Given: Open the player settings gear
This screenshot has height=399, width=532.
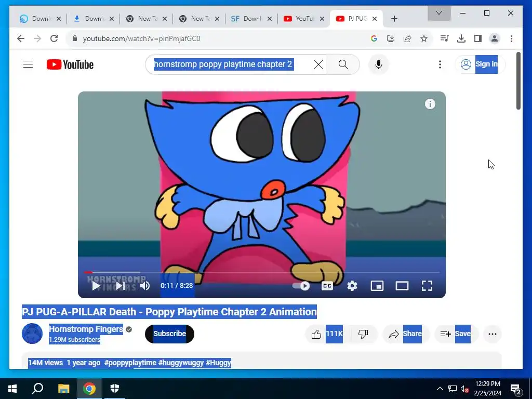Looking at the screenshot, I should (352, 286).
